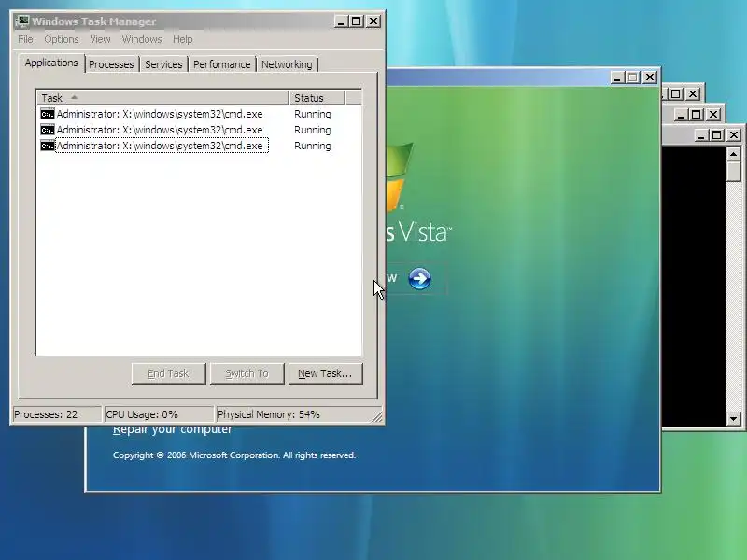Screen dimensions: 747x560
Task: Click the copyright 2006 Microsoft Corporation text
Action: coord(234,455)
